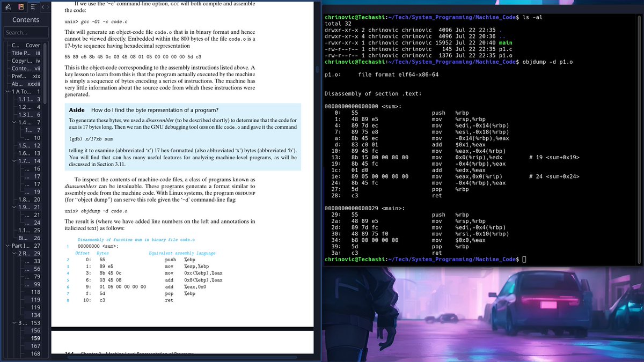
Task: Click 'Disassembly of function sum' caption in PDF
Action: [136, 239]
